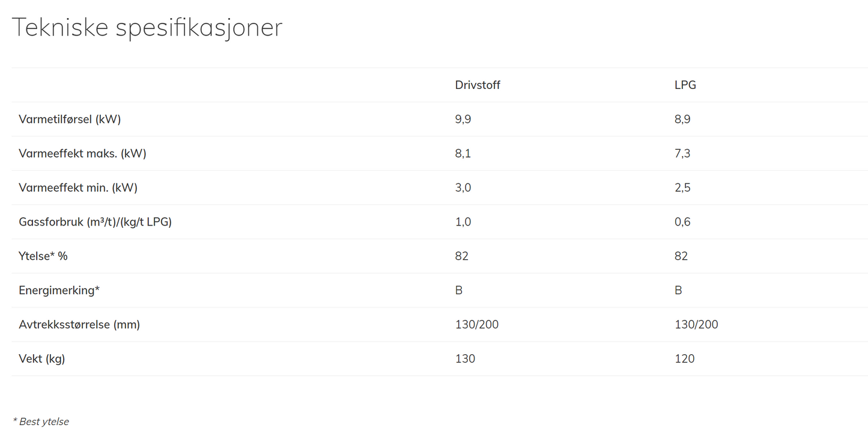This screenshot has height=448, width=868.
Task: Click the 8,1 maximum Varmeeffekt value
Action: point(463,153)
